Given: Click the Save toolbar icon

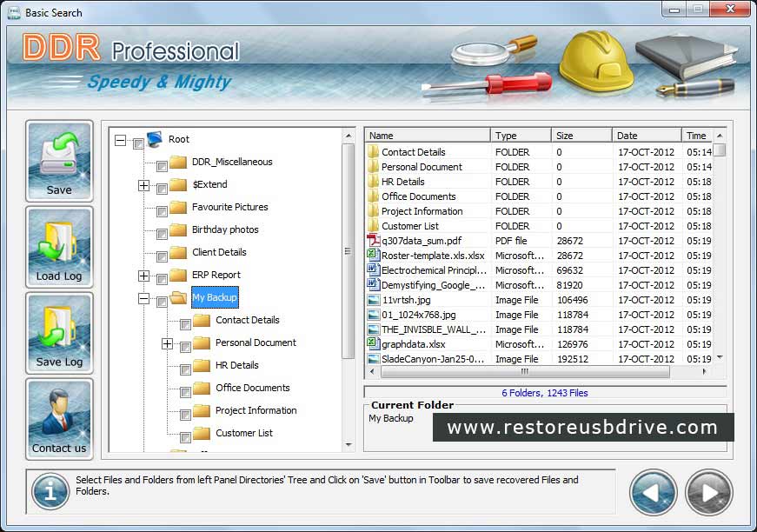Looking at the screenshot, I should tap(59, 161).
